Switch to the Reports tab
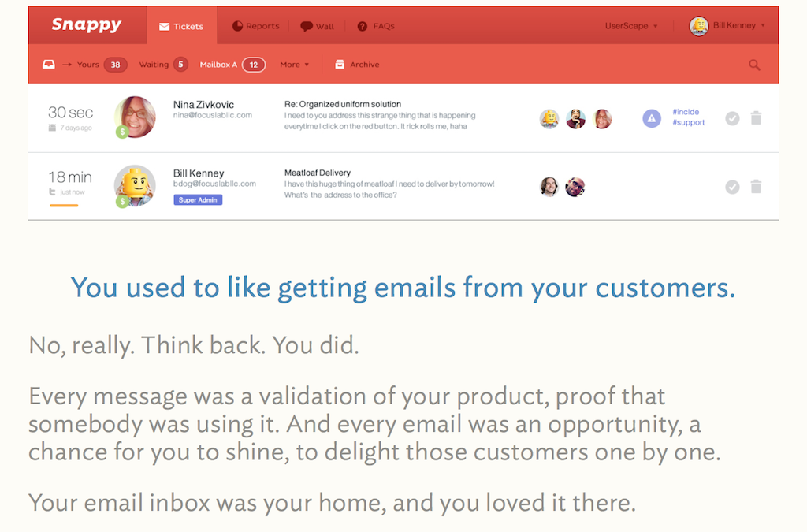Image resolution: width=807 pixels, height=532 pixels. coord(256,26)
